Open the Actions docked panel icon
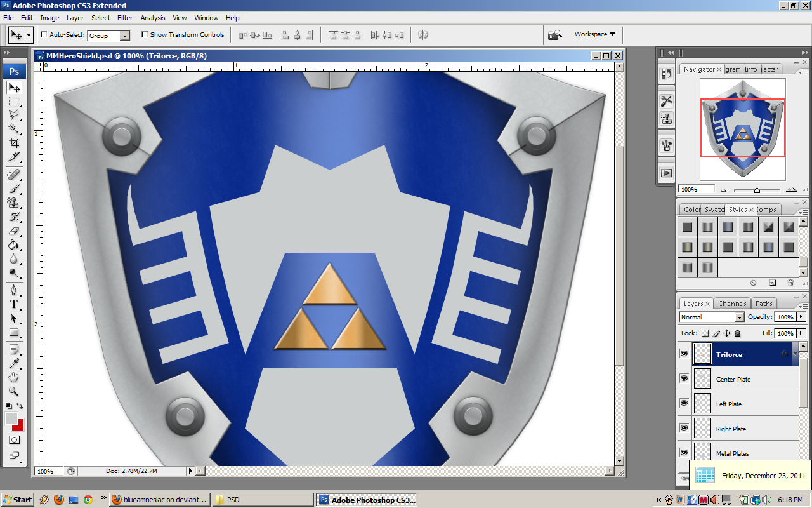Viewport: 812px width, 508px height. pos(666,172)
